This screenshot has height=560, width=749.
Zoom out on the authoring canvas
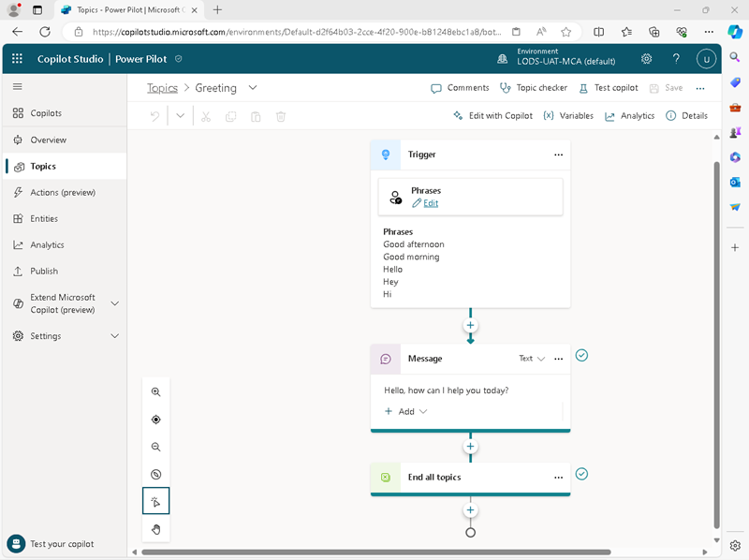pyautogui.click(x=155, y=447)
